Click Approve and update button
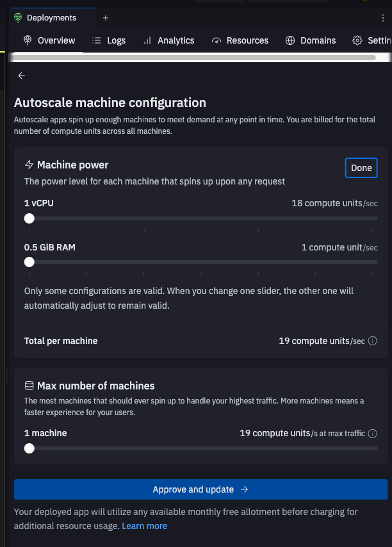Image resolution: width=392 pixels, height=547 pixels. (x=200, y=489)
